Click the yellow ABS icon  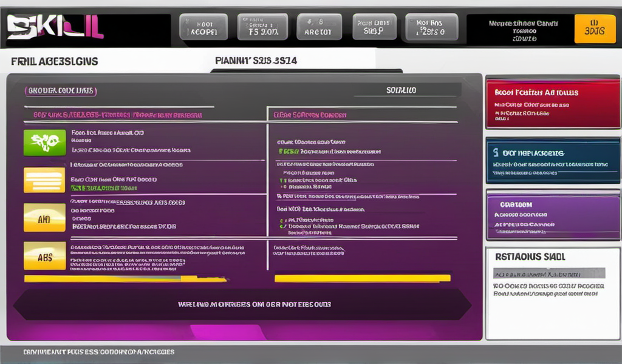point(44,256)
